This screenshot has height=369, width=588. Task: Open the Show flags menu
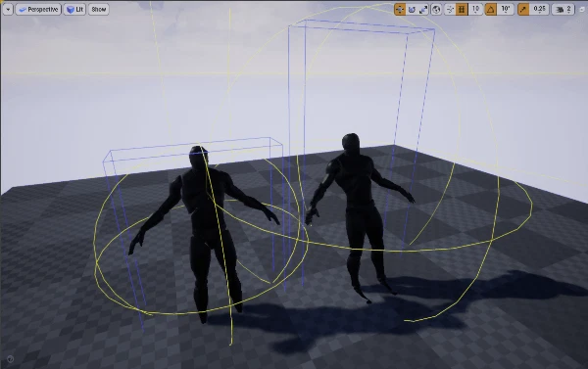coord(99,9)
